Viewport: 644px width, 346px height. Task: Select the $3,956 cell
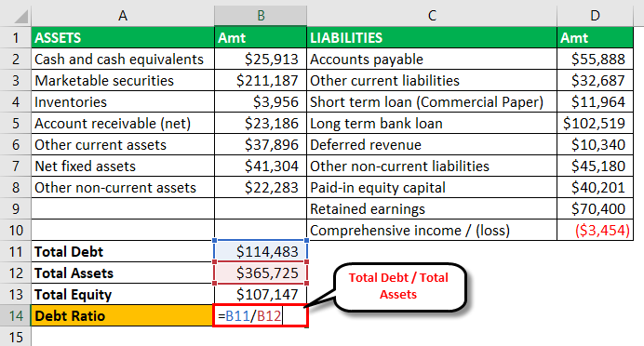[x=261, y=101]
